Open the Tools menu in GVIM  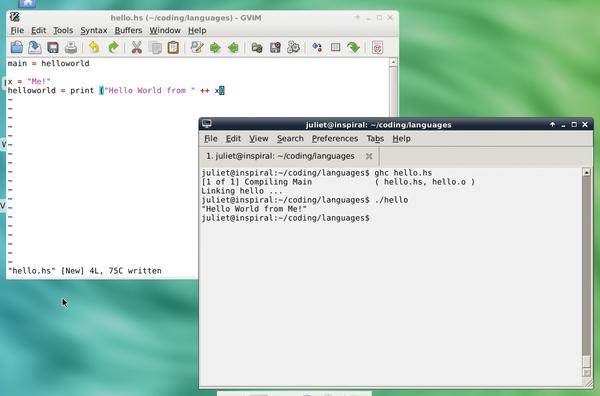tap(63, 30)
